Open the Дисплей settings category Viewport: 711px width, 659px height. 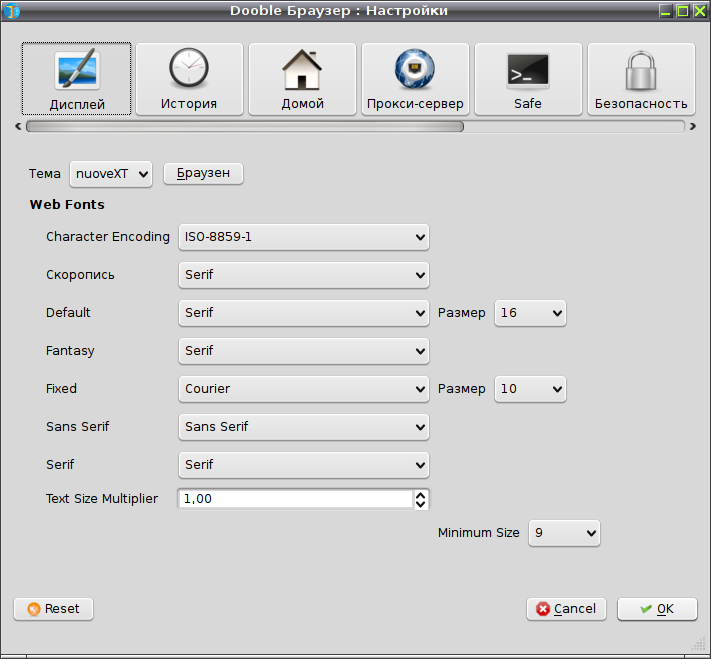77,79
